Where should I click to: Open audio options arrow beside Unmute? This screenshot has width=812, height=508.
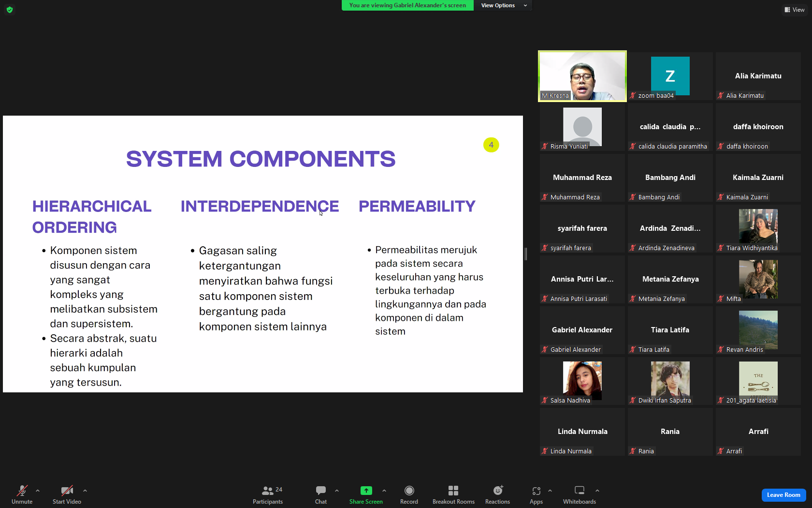38,491
